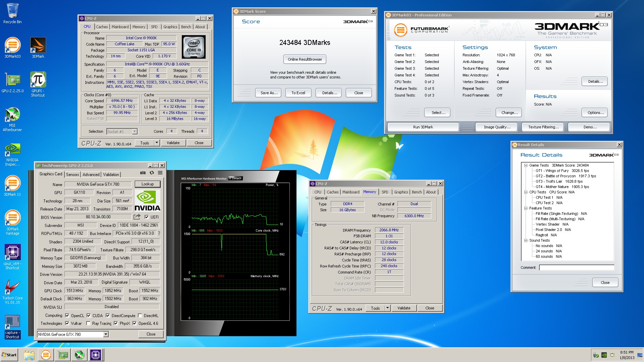Viewport: 644px width, 362px height.
Task: Click the Detach button in Afterburner monitor
Action: click(235, 178)
